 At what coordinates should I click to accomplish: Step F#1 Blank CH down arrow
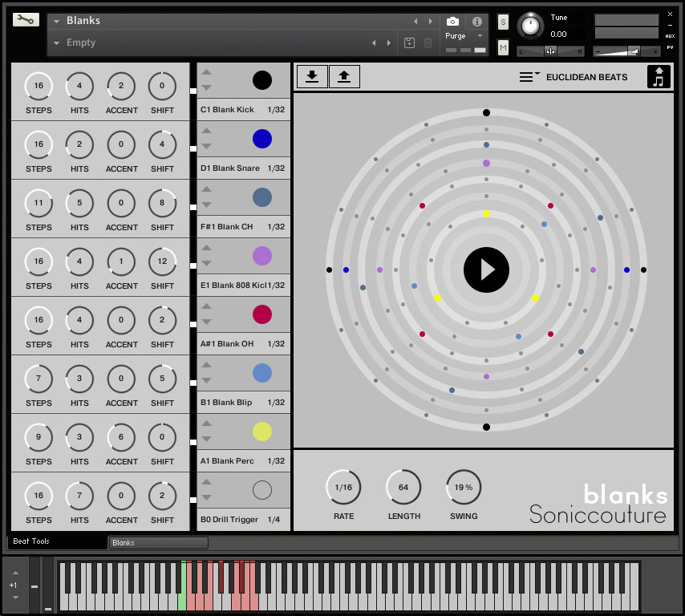207,205
